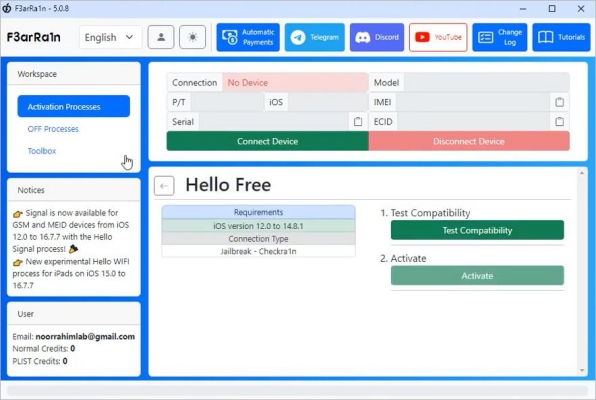Image resolution: width=596 pixels, height=400 pixels.
Task: Copy the Serial with clipboard icon
Action: [358, 122]
